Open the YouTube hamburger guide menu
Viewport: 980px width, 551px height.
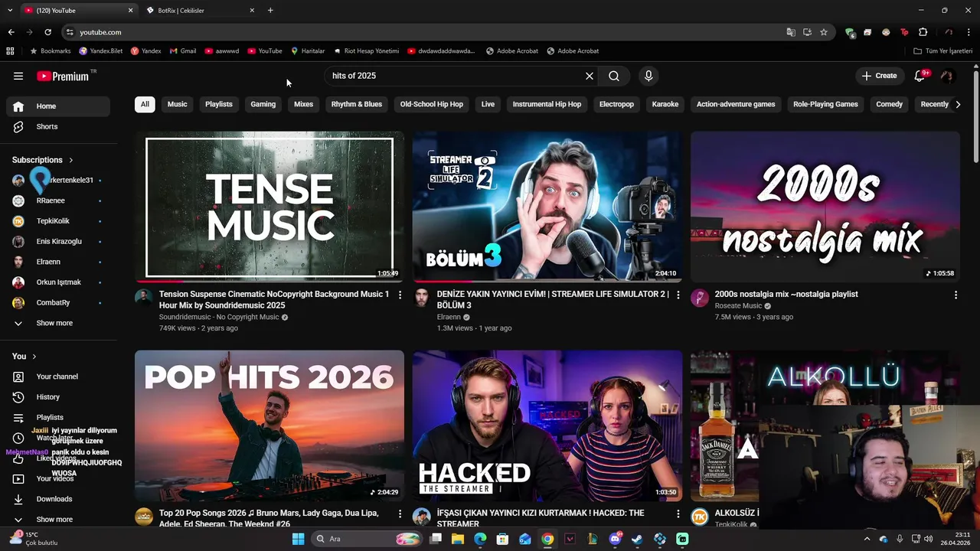18,76
